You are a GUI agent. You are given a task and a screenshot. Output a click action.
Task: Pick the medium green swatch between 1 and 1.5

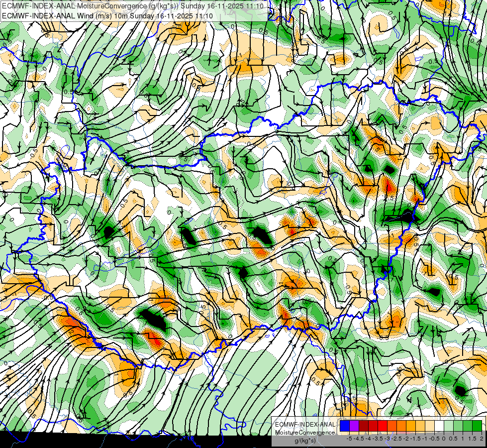coord(468,426)
